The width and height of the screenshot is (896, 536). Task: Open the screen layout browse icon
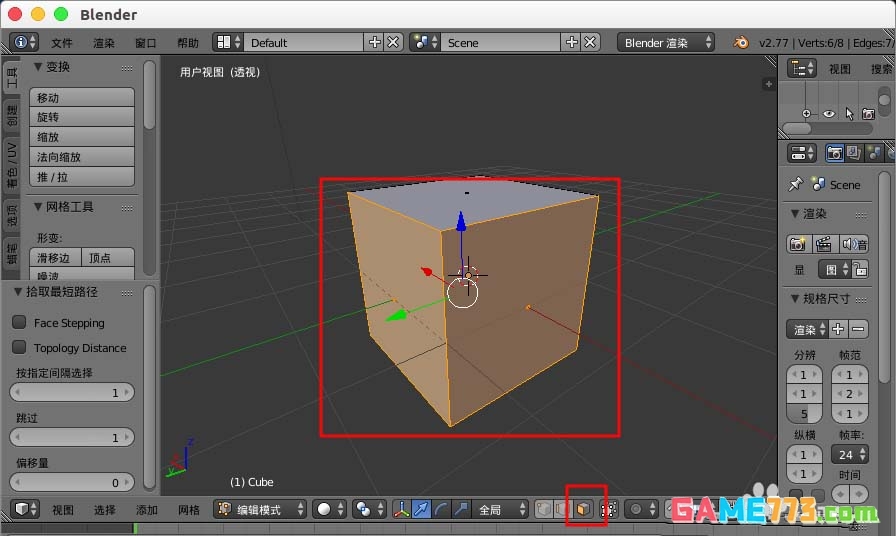[x=228, y=42]
